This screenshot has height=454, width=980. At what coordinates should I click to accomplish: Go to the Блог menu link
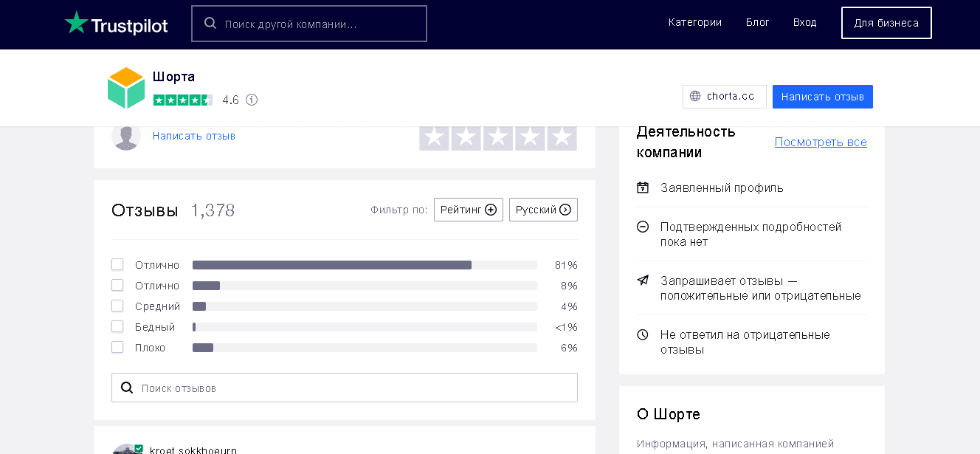757,22
